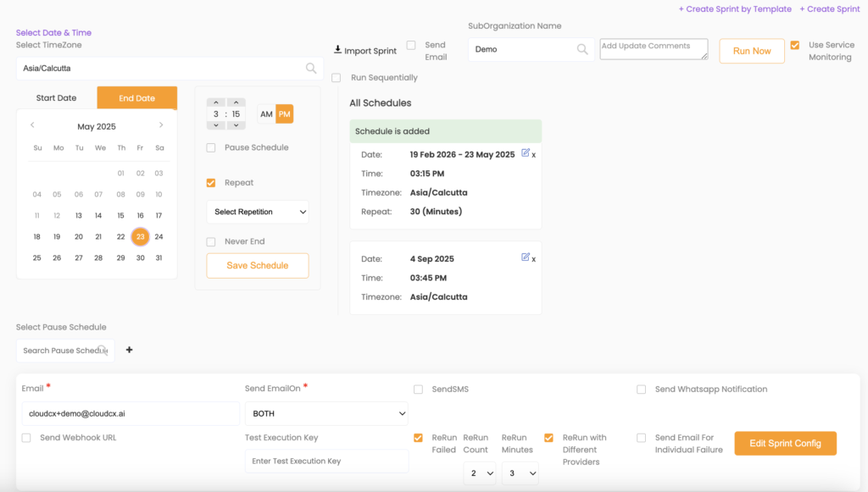Screen dimensions: 868x492
Task: Open the ReRun Count dropdown
Action: pyautogui.click(x=480, y=474)
